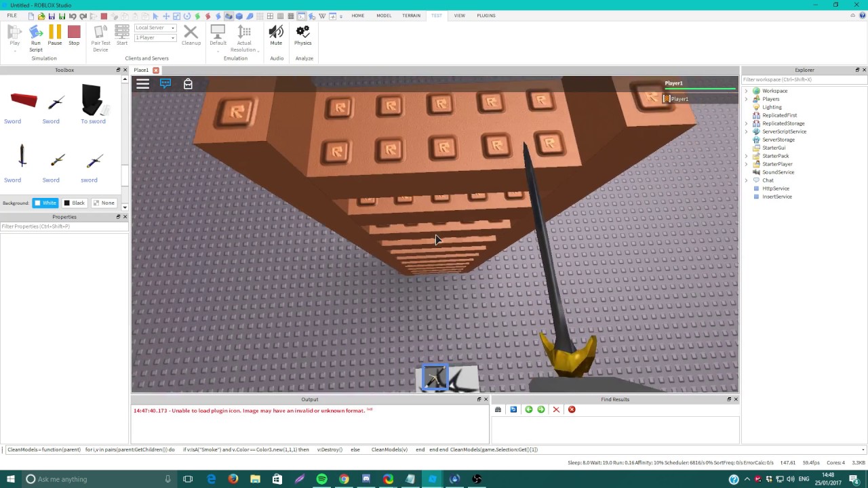
Task: Click the Cortana Ask me anything box
Action: (99, 479)
